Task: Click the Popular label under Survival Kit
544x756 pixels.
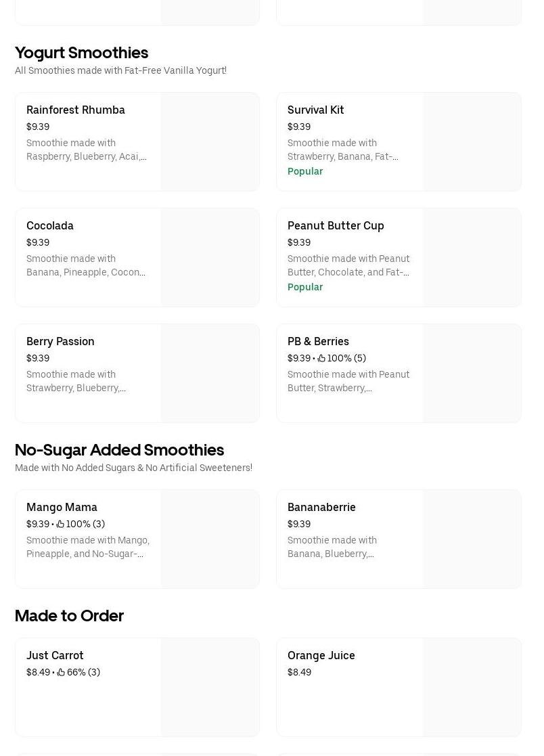Action: (x=305, y=171)
